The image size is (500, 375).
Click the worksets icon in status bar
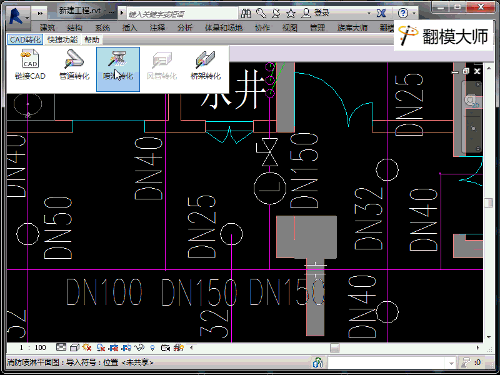point(318,362)
